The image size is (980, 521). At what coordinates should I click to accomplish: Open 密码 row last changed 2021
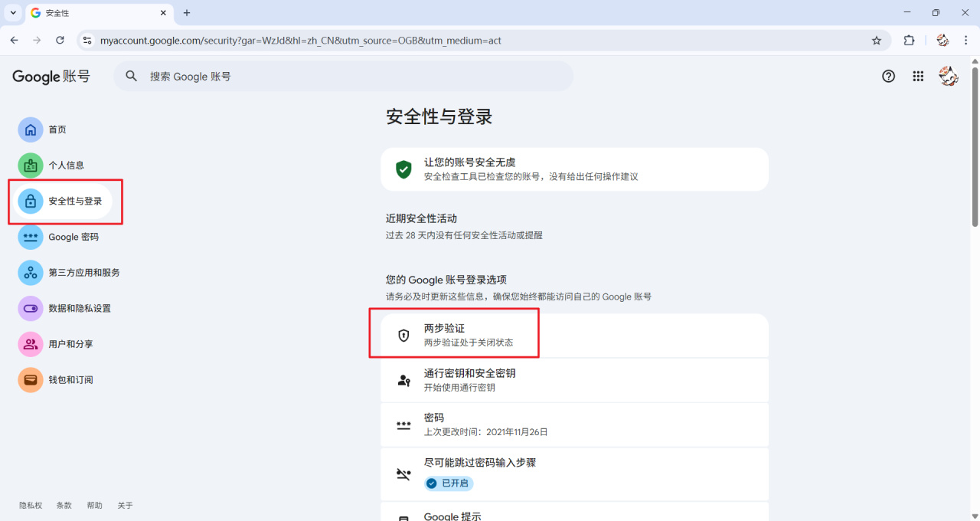[574, 424]
